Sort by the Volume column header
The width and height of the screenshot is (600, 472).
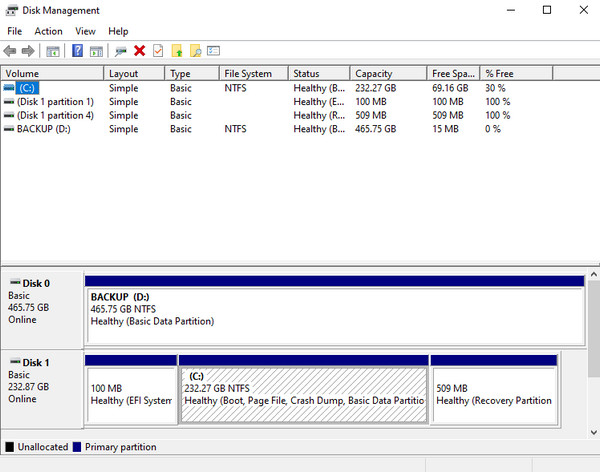(x=52, y=73)
